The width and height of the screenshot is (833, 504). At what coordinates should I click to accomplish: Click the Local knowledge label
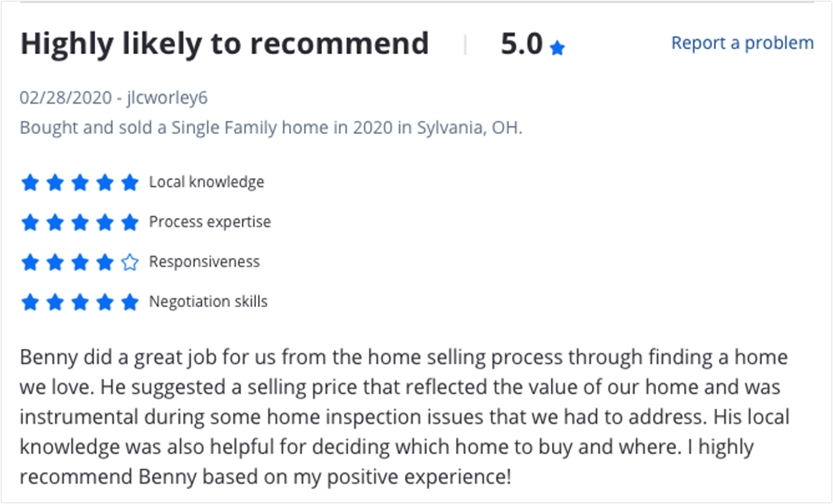point(206,182)
